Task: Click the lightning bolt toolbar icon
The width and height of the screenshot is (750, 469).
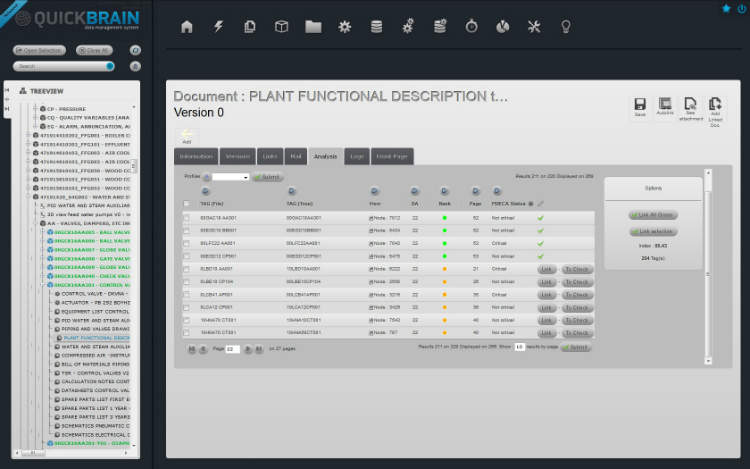Action: (x=218, y=26)
